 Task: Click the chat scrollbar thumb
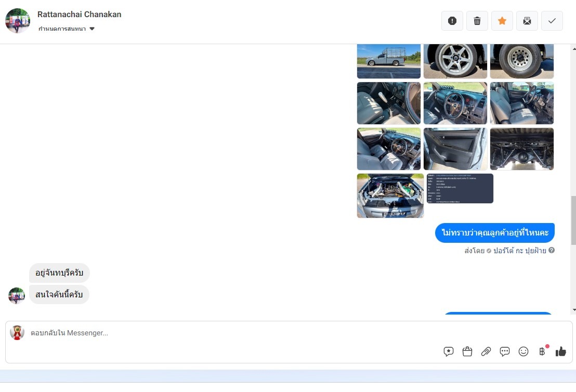pyautogui.click(x=573, y=220)
